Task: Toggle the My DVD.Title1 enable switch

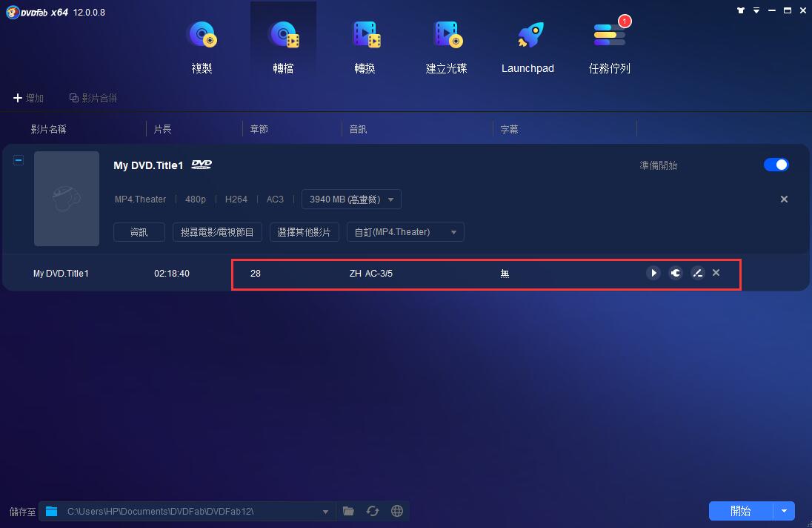Action: pyautogui.click(x=776, y=165)
